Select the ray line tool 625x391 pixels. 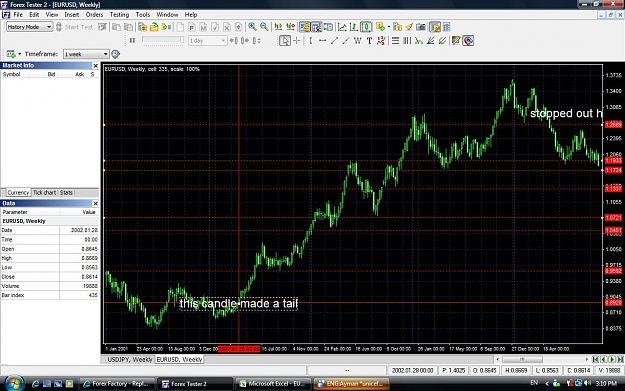tap(346, 41)
